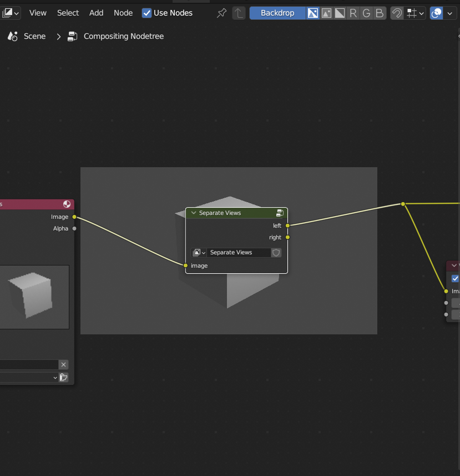This screenshot has width=460, height=476.
Task: Click the reroute node on the left output link
Action: coord(403,204)
